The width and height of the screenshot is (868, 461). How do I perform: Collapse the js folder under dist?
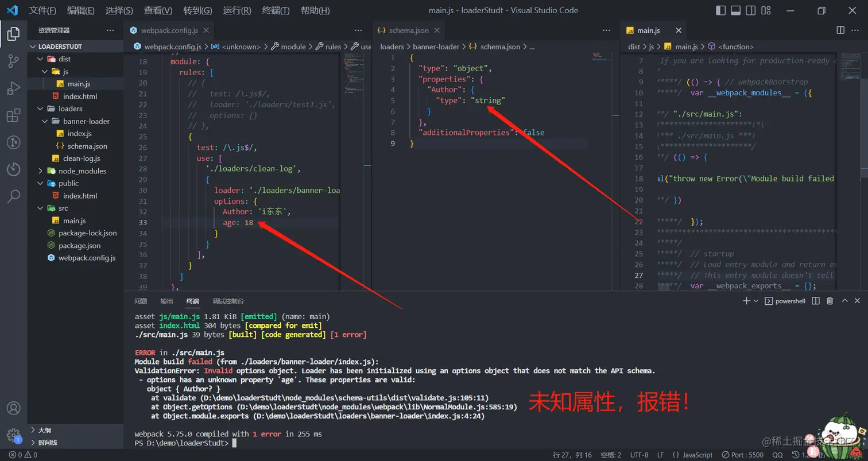(x=75, y=71)
